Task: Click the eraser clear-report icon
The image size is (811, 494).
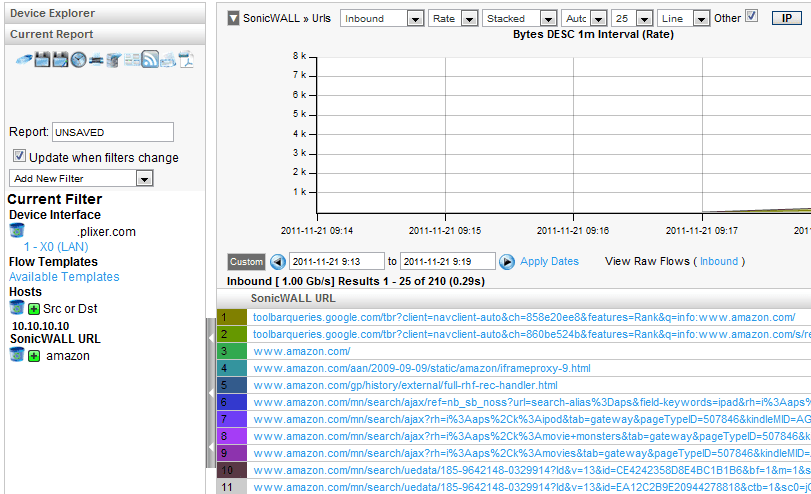Action: coord(24,60)
